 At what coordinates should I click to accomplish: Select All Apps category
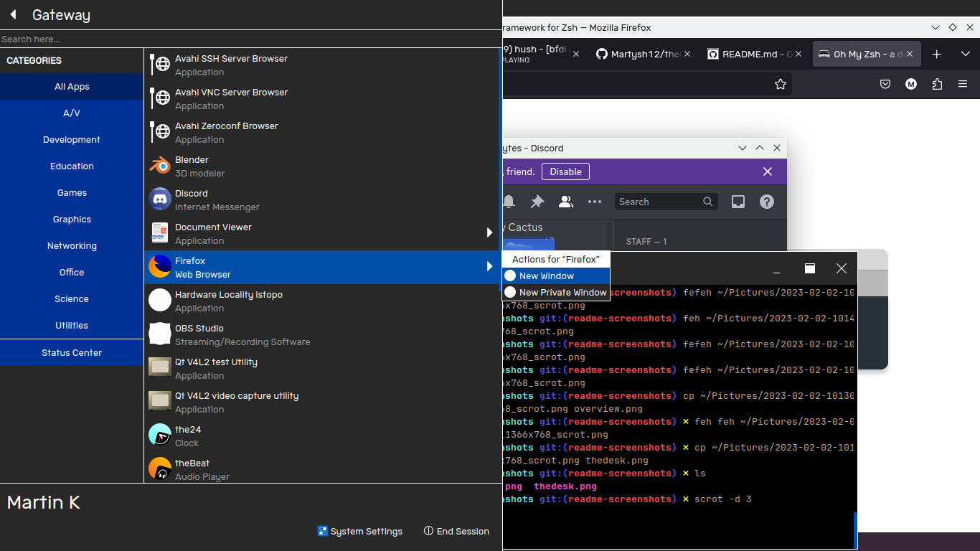point(72,86)
